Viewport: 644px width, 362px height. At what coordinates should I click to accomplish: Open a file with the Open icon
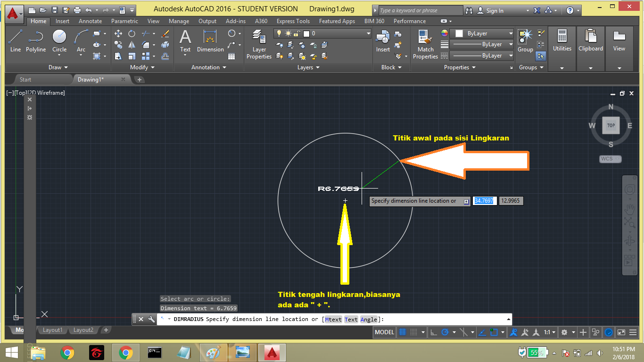[43, 10]
